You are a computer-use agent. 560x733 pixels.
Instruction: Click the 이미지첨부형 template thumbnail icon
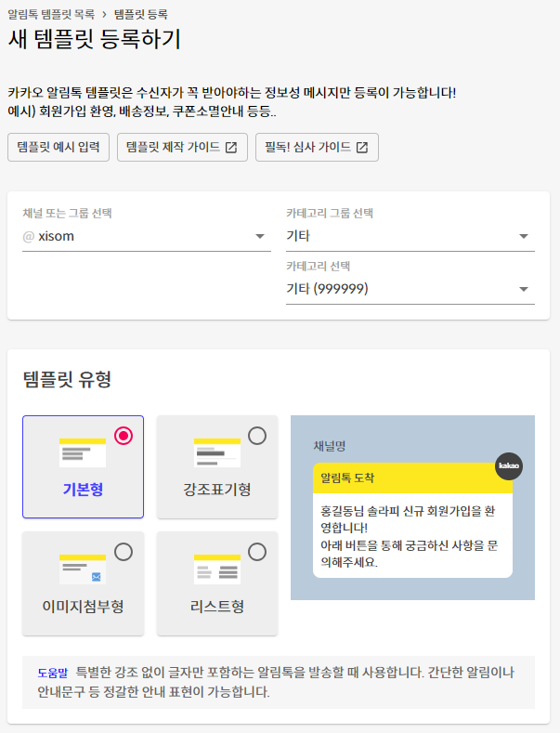[x=83, y=569]
